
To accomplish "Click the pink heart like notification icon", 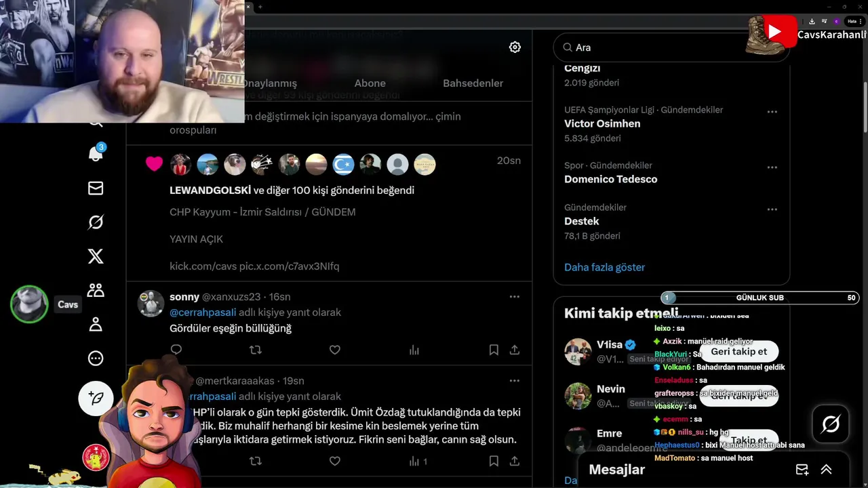I will (155, 163).
